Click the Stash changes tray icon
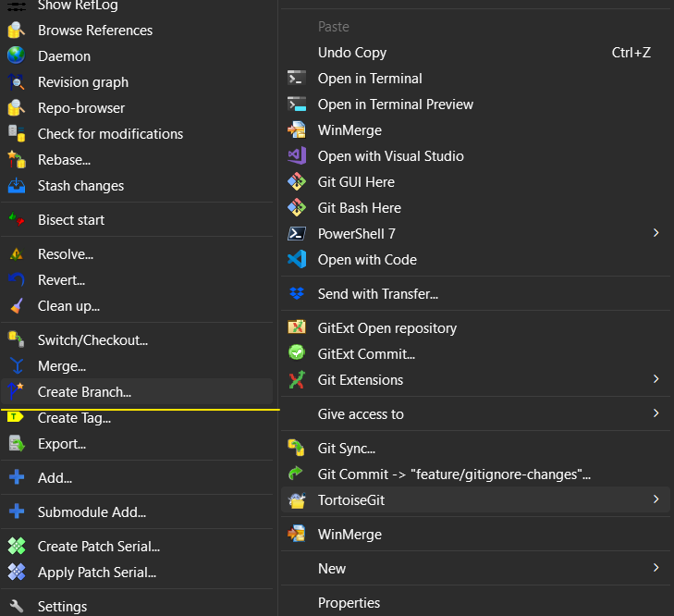Image resolution: width=674 pixels, height=616 pixels. click(x=17, y=185)
